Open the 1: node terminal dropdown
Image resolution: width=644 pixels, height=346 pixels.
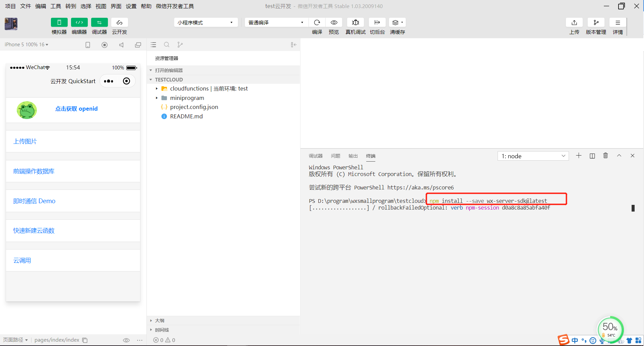tap(533, 156)
